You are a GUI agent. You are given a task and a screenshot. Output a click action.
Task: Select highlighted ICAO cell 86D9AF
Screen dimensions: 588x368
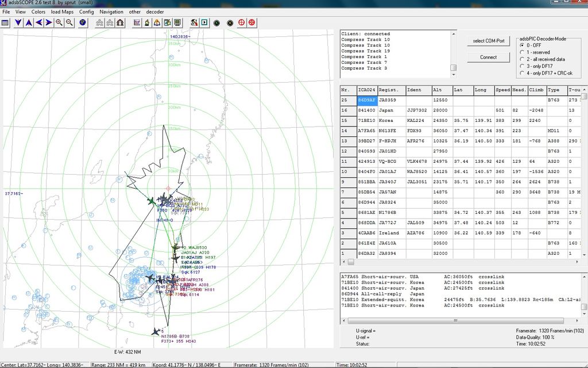[x=367, y=100]
